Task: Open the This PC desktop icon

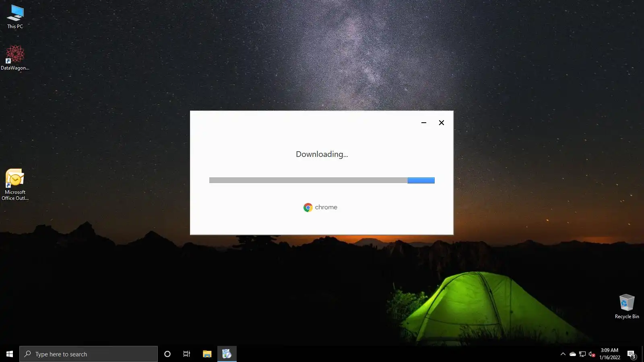Action: [x=15, y=17]
